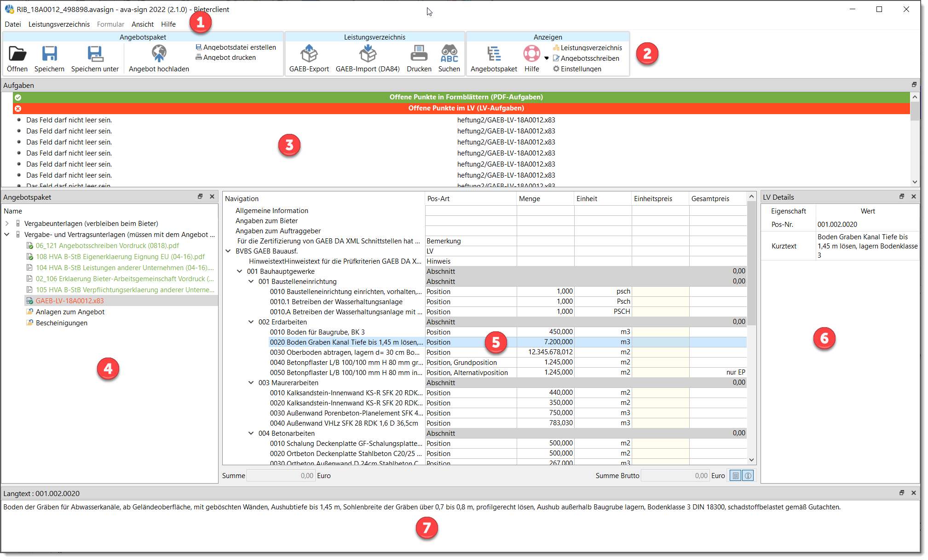Viewport: 928px width, 560px height.
Task: Expand Vergabeunterlagen tree node
Action: click(7, 224)
